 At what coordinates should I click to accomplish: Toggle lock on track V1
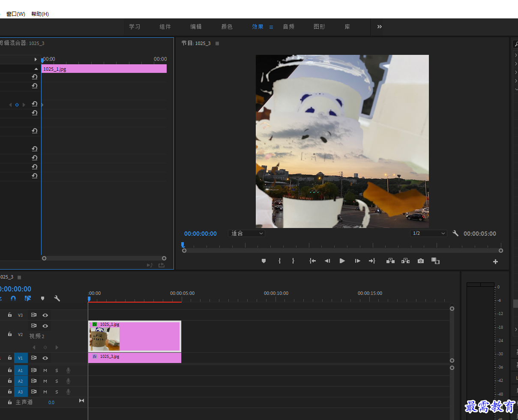(x=9, y=358)
